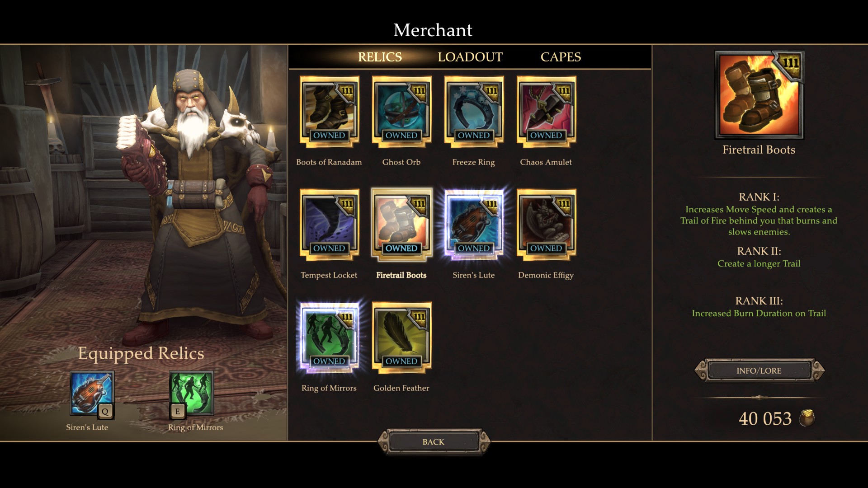Image resolution: width=868 pixels, height=488 pixels.
Task: Click the Siren's Lute relic in grid
Action: 474,225
